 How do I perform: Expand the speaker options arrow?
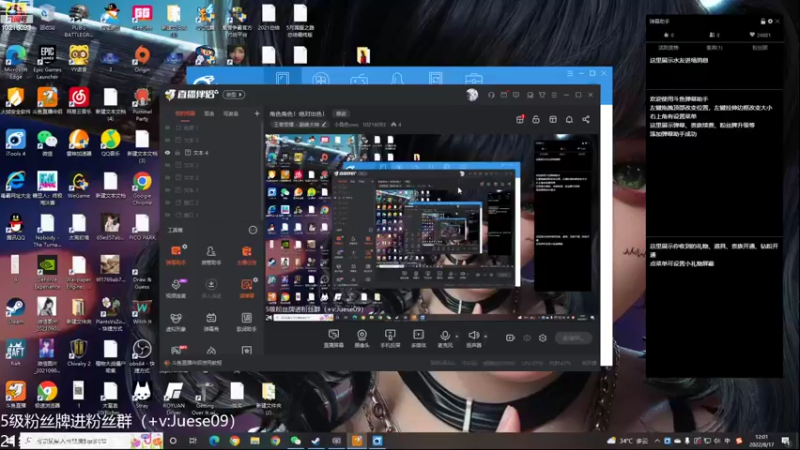click(485, 336)
